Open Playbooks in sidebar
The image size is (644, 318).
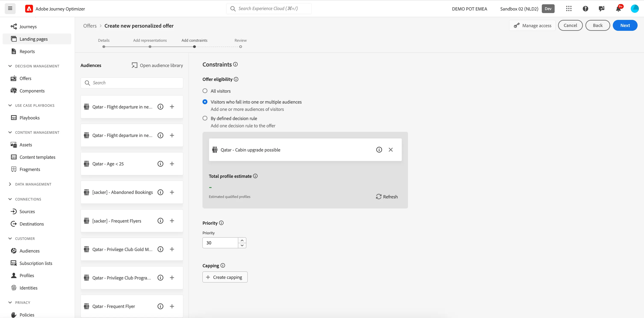click(x=30, y=118)
